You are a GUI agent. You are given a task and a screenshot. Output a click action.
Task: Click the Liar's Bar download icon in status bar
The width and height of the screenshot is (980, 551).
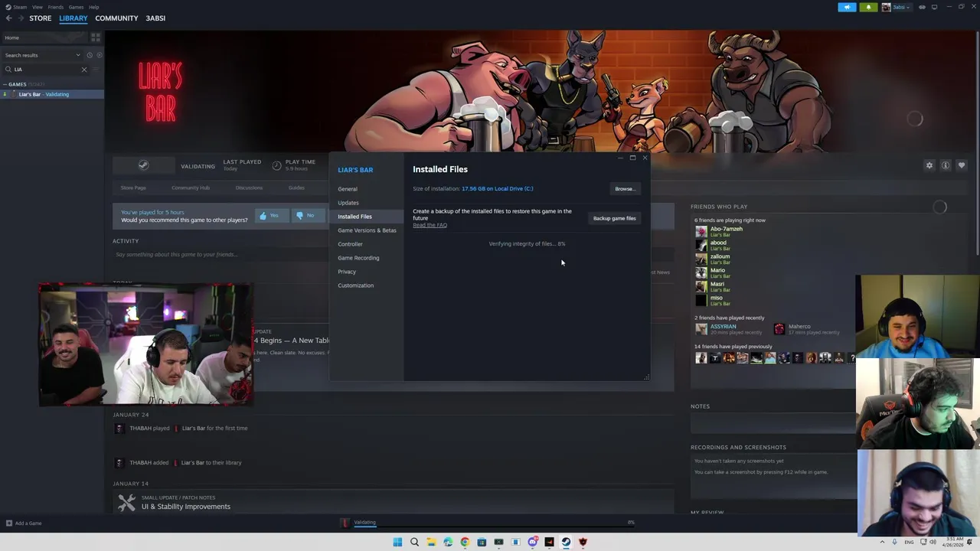[345, 523]
